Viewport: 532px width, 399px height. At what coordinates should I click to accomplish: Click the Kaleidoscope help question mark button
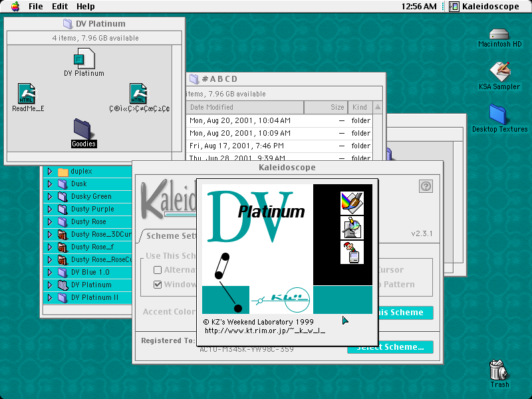[426, 186]
